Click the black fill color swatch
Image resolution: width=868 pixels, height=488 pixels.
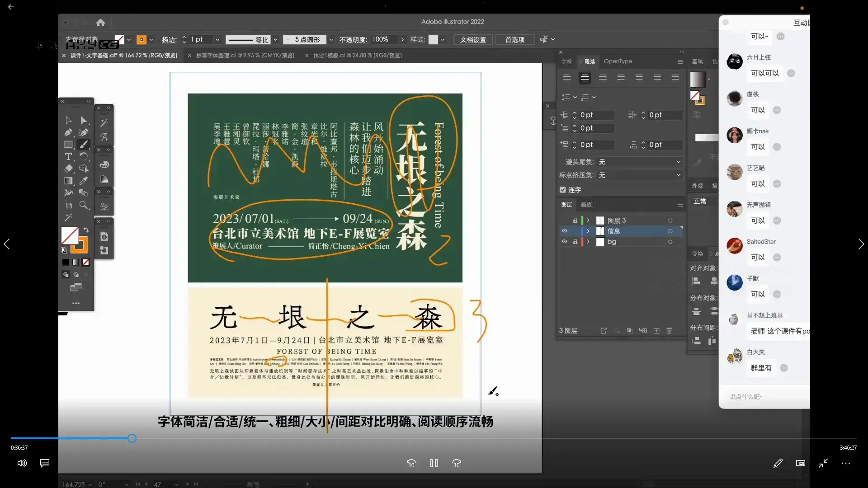[x=66, y=262]
